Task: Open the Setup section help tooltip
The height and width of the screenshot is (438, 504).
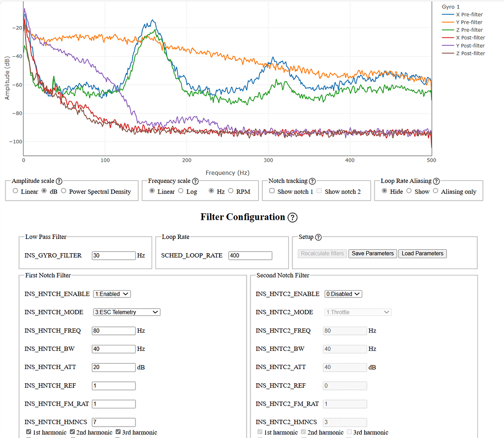Action: pos(319,237)
